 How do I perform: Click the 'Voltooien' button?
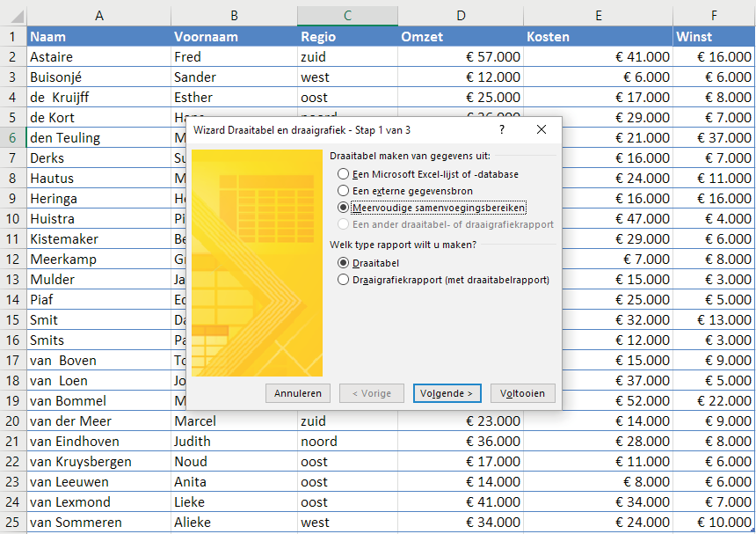pyautogui.click(x=522, y=393)
